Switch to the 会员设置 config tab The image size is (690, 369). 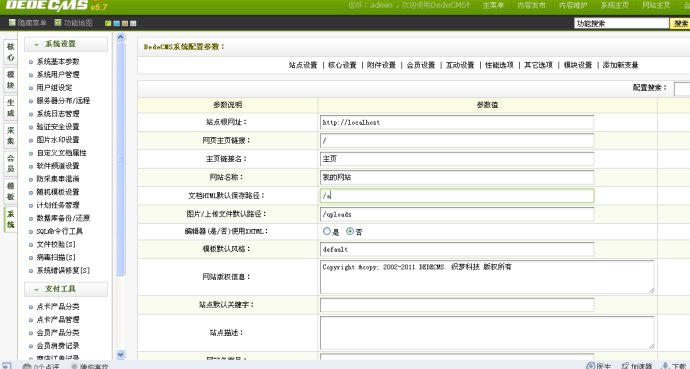[x=421, y=65]
